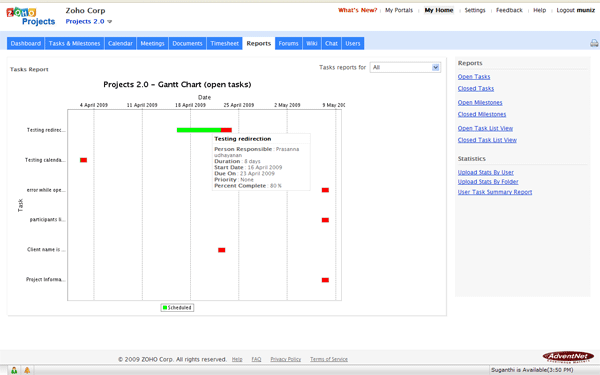This screenshot has width=600, height=375.
Task: Open the Privacy Policy link
Action: [286, 359]
